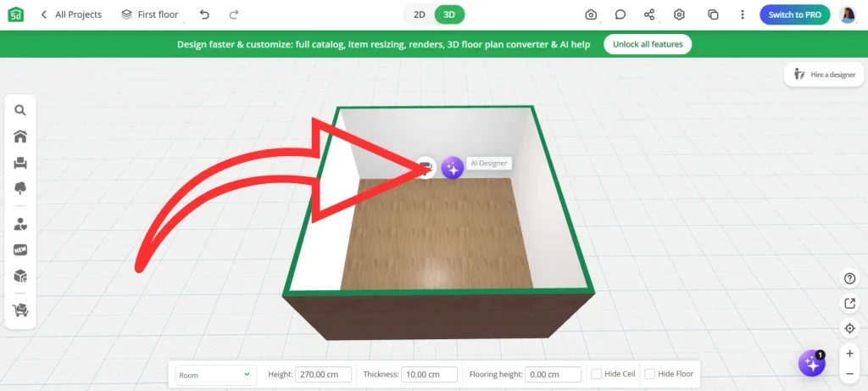Click the Height input field
The width and height of the screenshot is (868, 391).
323,374
